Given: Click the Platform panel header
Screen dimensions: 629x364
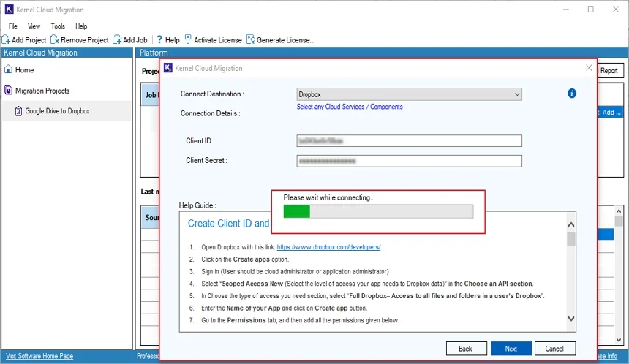Looking at the screenshot, I should pyautogui.click(x=383, y=53).
